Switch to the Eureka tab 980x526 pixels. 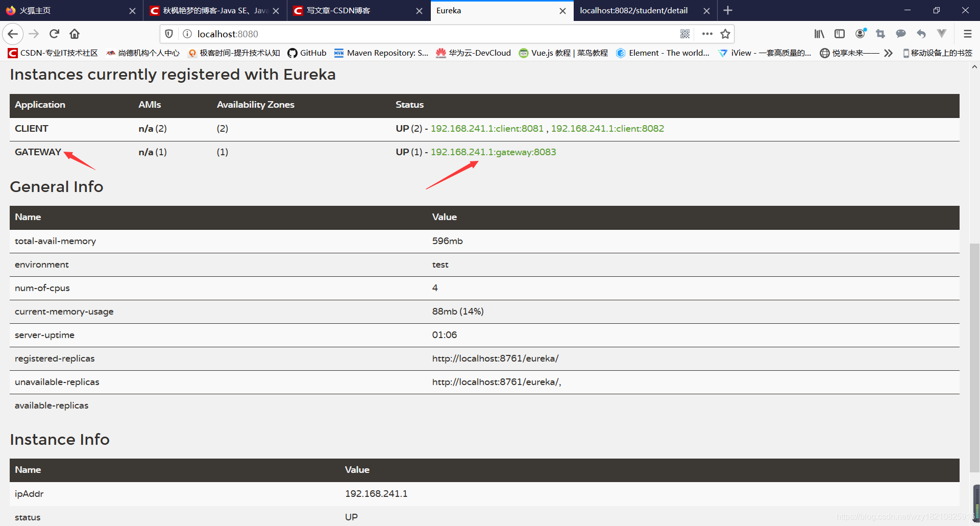click(x=502, y=10)
